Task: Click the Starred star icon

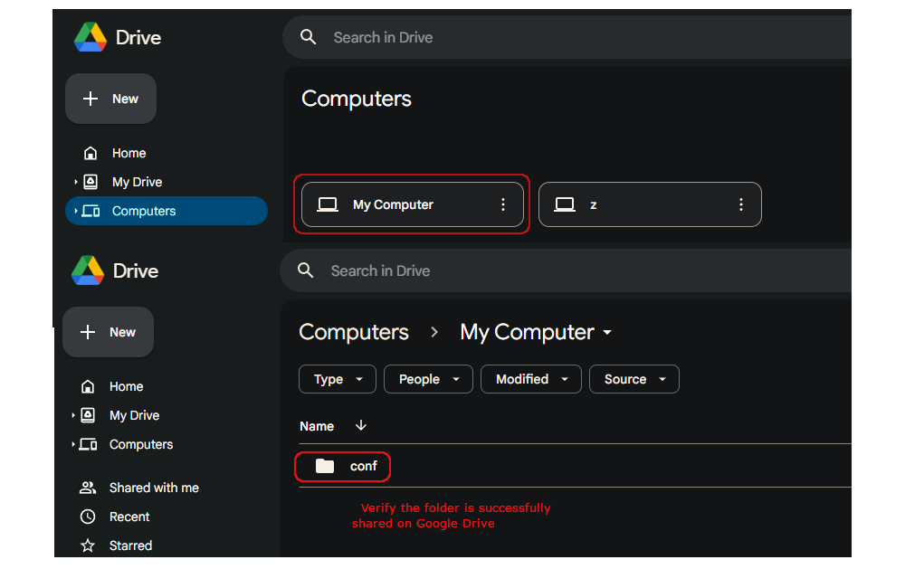Action: click(88, 545)
